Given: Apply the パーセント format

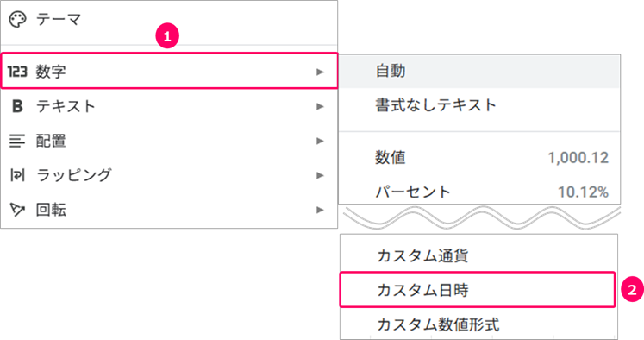Looking at the screenshot, I should click(x=479, y=192).
